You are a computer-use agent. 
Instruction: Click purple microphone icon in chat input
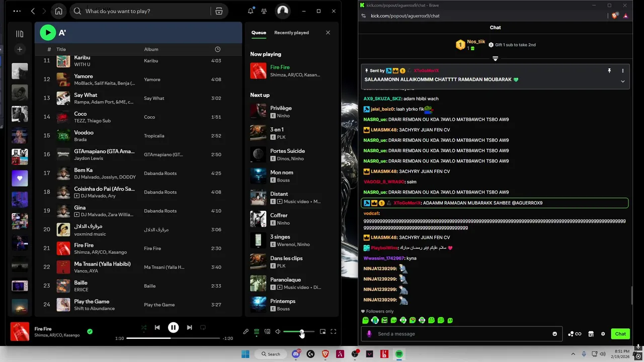point(369,334)
